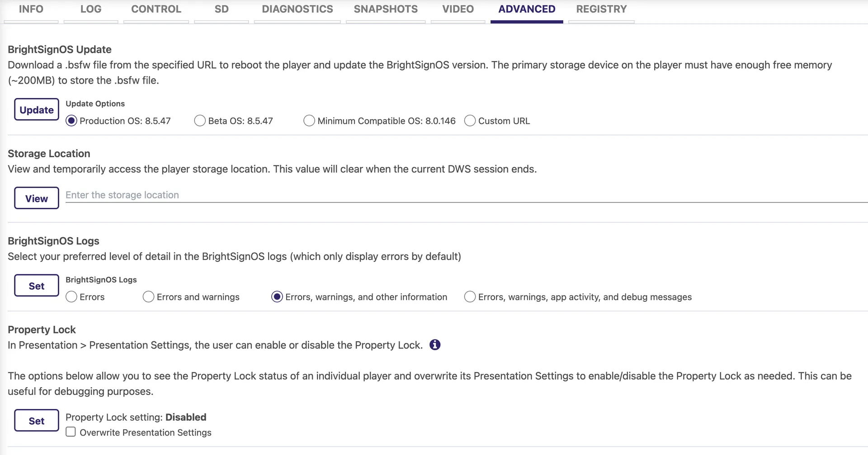The image size is (868, 455).
Task: Click Set button for BrightSignOS Logs
Action: pyautogui.click(x=37, y=286)
